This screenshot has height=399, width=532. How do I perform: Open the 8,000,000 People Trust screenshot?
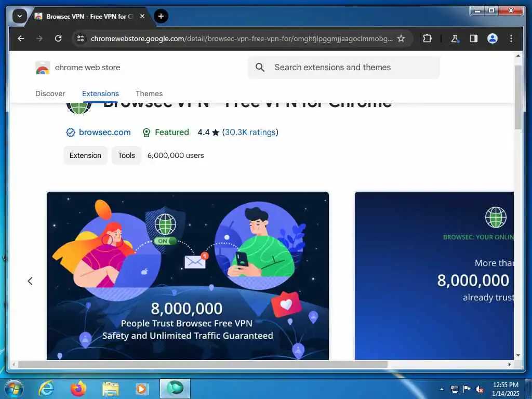[188, 276]
